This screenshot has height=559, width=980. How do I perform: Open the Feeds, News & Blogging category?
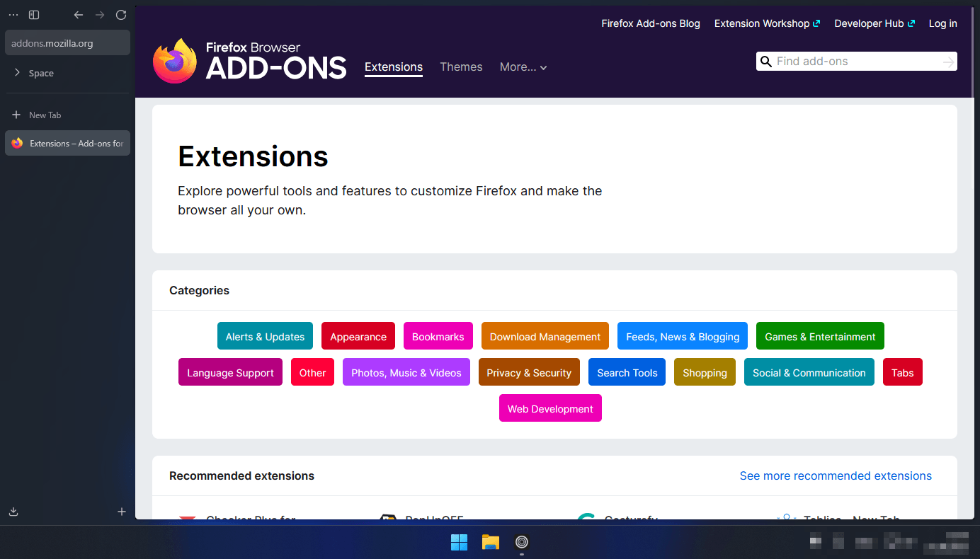[x=683, y=337]
